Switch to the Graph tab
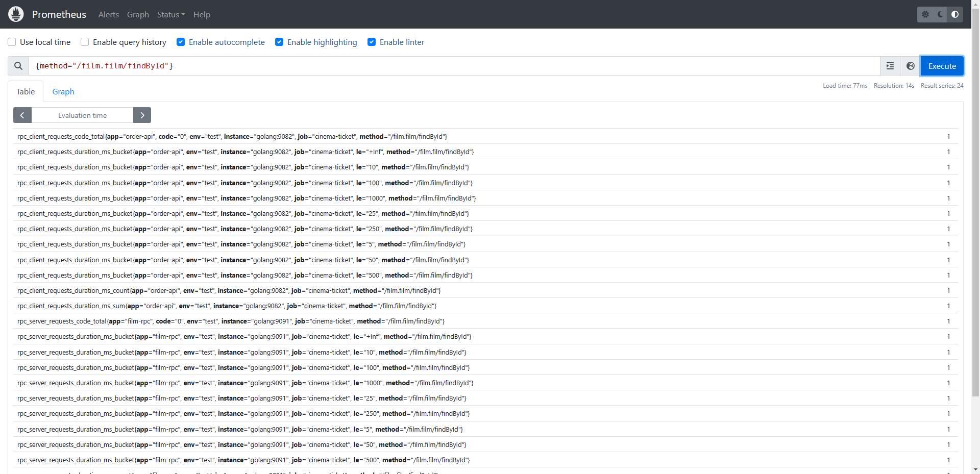This screenshot has width=980, height=474. (63, 91)
